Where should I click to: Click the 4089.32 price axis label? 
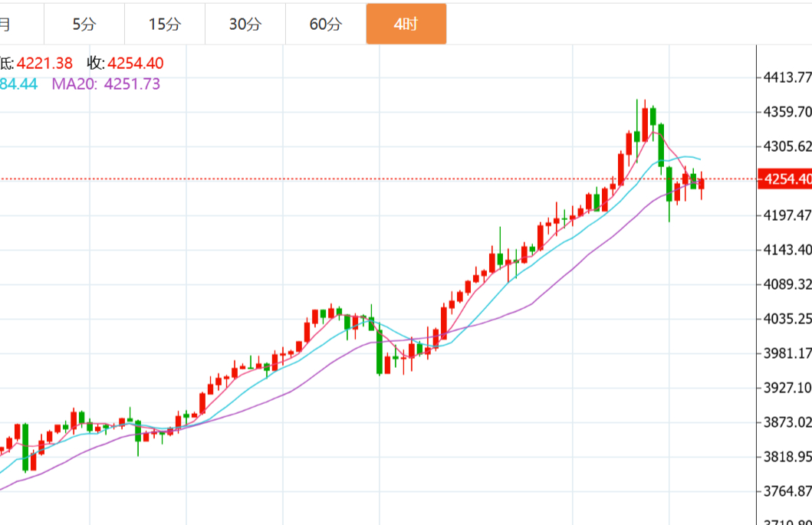787,284
